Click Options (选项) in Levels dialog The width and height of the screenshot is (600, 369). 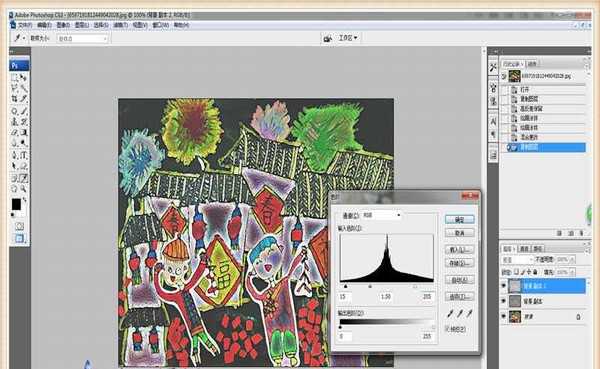coord(460,296)
